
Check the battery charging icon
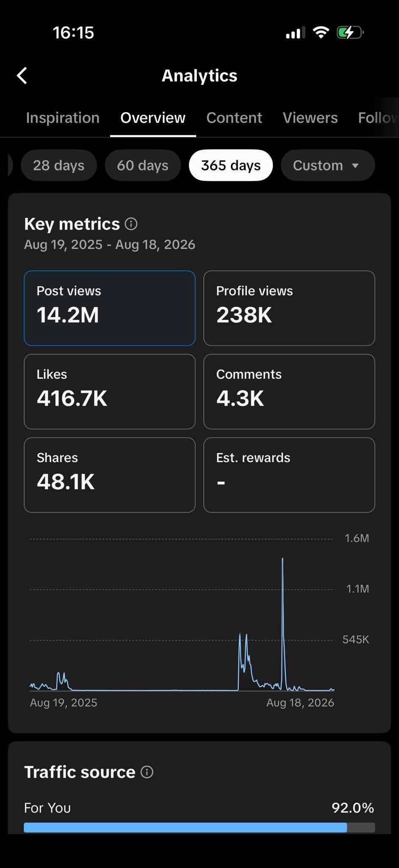(350, 33)
